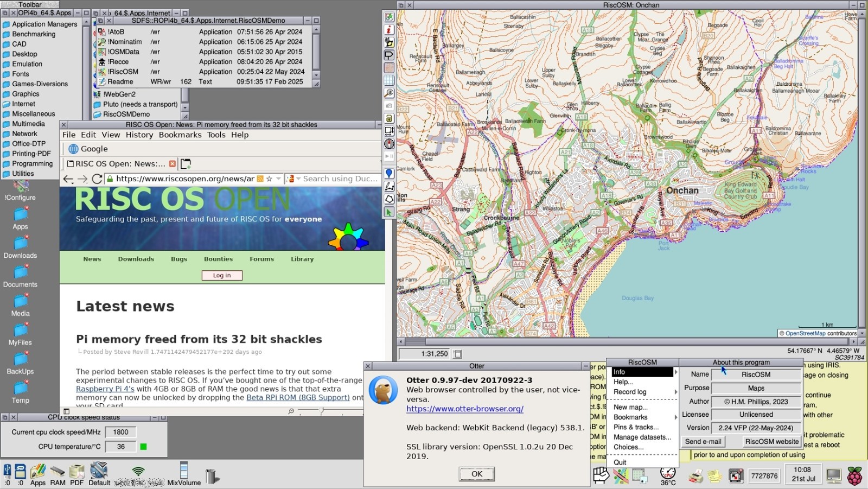Expand the Bookmarks submenu in RiscOSM menu
Viewport: 868px width, 489px height.
(675, 417)
